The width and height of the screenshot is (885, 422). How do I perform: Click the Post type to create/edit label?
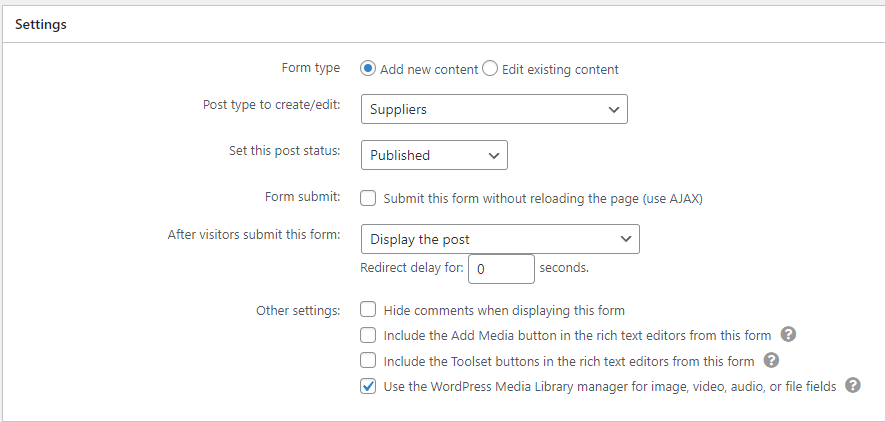(271, 105)
